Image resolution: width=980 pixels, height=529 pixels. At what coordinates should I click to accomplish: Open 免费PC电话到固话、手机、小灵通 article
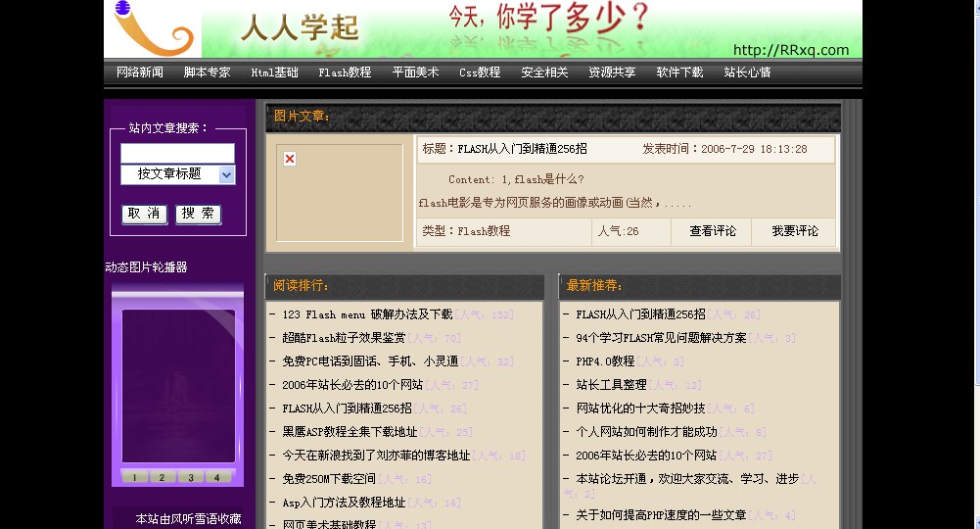tap(370, 361)
